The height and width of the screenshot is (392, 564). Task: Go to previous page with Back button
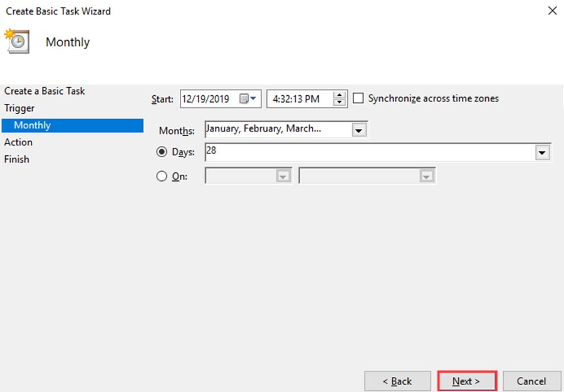[x=397, y=381]
